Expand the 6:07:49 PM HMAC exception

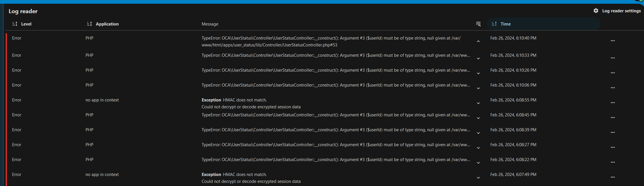478,178
